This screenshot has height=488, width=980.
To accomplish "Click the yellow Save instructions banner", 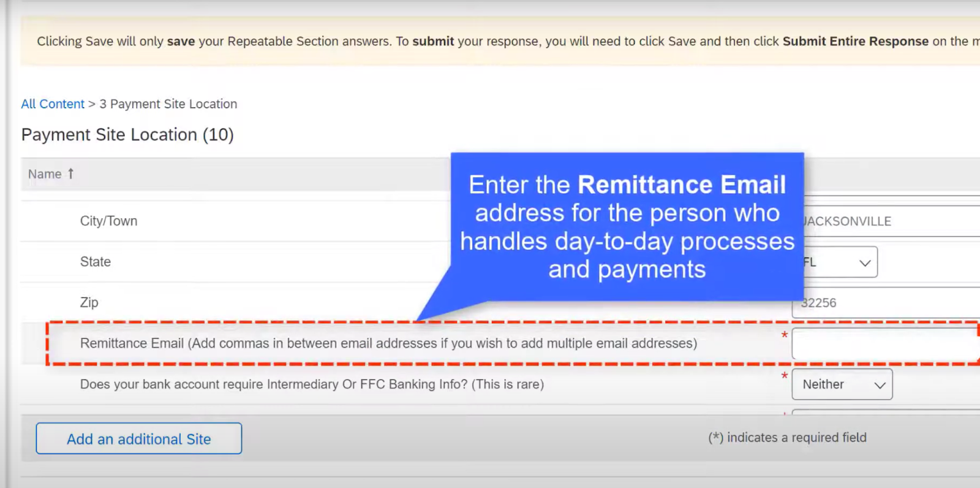I will pos(500,41).
